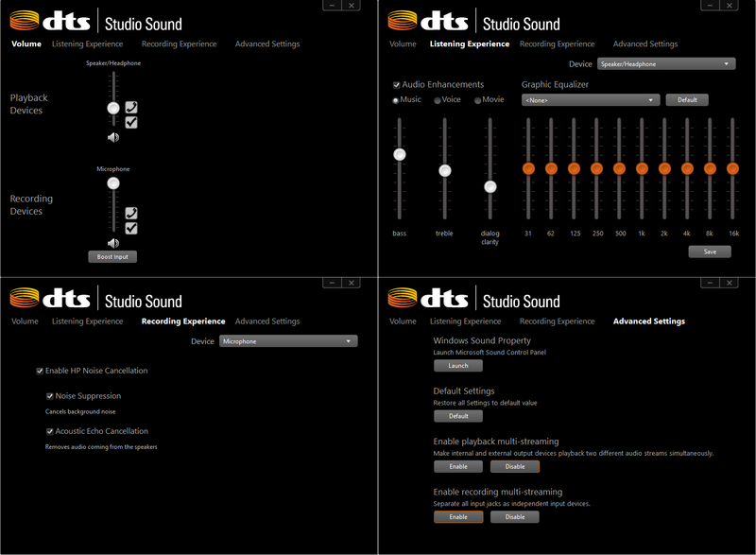Open Advanced Settings tab in the Volume window

[267, 43]
